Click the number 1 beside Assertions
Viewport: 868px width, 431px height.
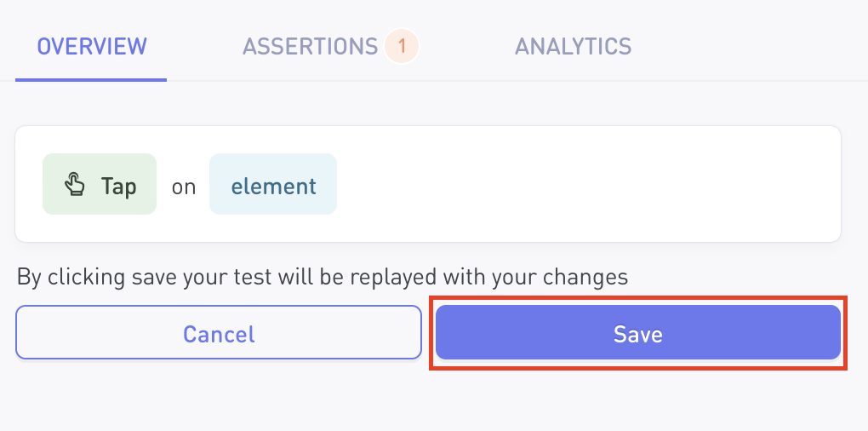[401, 46]
